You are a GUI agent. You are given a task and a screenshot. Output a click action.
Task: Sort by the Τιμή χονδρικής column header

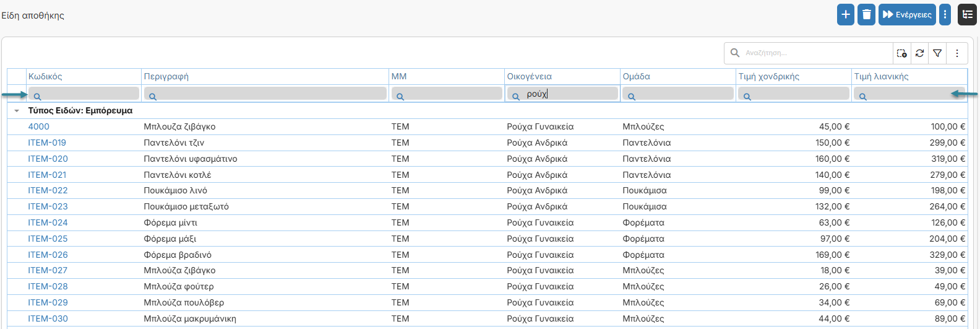794,76
